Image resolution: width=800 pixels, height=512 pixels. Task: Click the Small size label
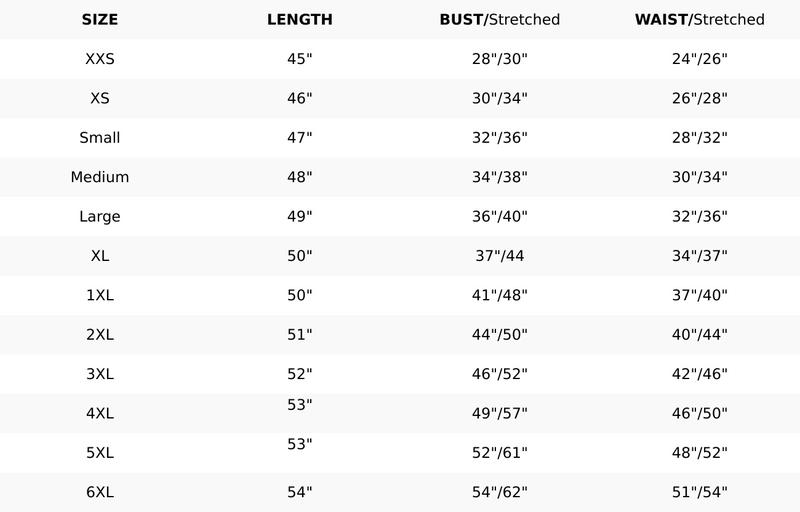(100, 138)
